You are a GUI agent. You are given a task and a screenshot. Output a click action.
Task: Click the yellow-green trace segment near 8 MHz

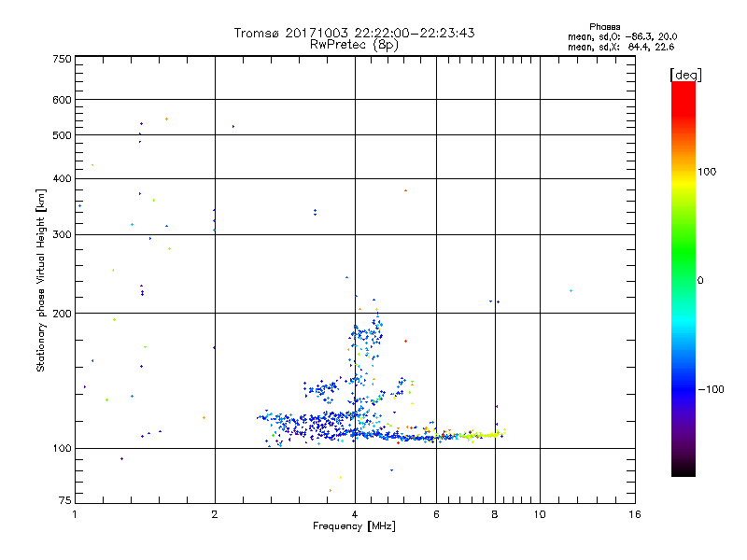click(x=481, y=435)
